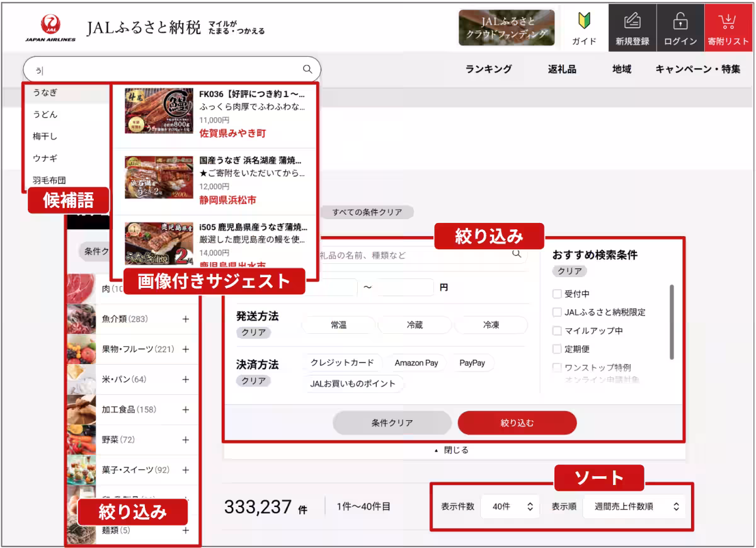Enable the マイルアップ中 filter checkbox
Image resolution: width=756 pixels, height=548 pixels.
[557, 330]
